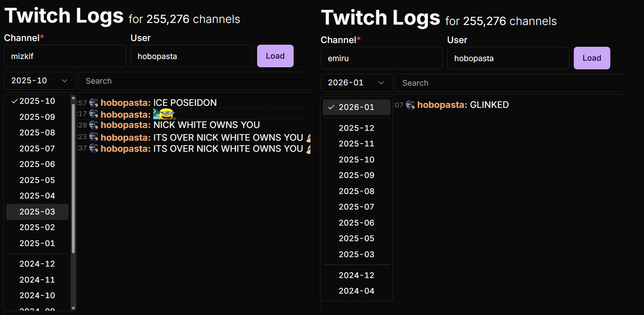Click the down arrow of the mizkif month list scrollbar
644x315 pixels.
coord(74,308)
